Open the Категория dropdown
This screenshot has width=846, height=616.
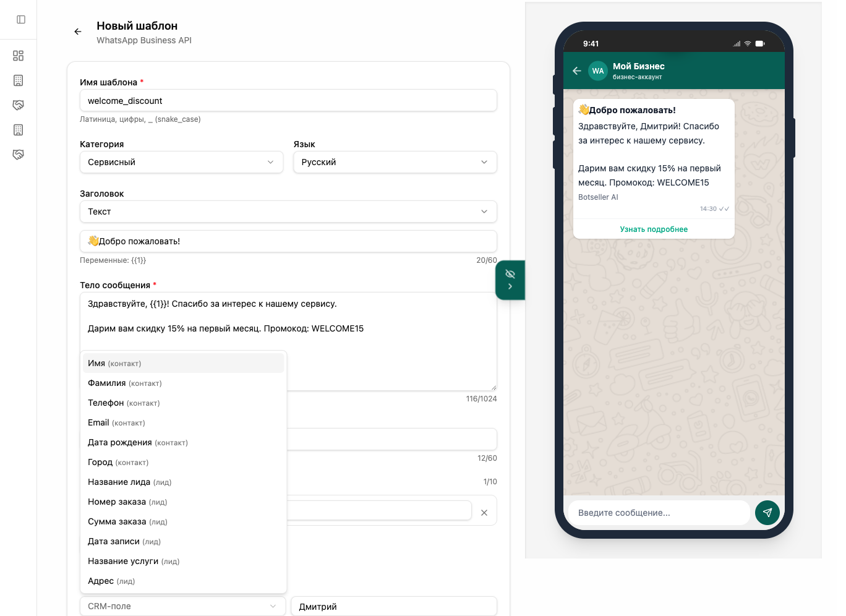tap(181, 162)
